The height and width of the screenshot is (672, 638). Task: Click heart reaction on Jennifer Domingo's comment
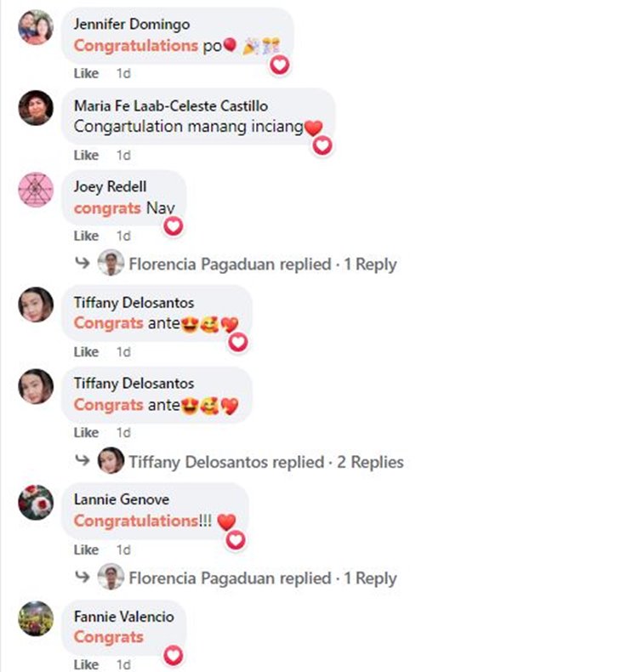[279, 65]
